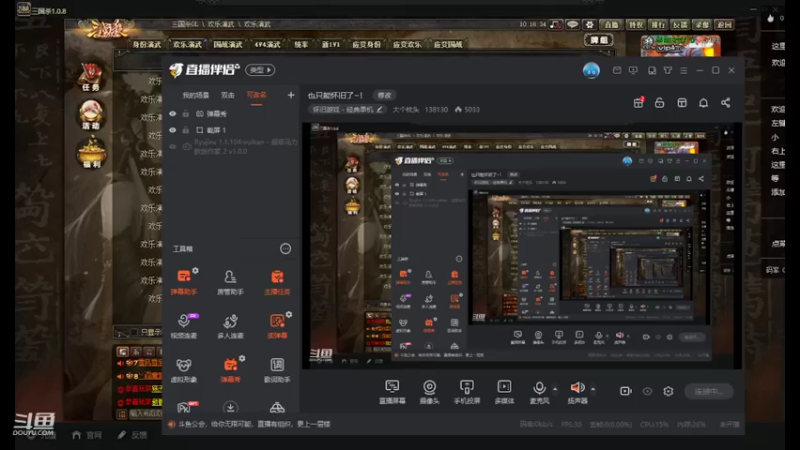The width and height of the screenshot is (800, 450).
Task: Click the music mute icon in game top bar
Action: 556,24
